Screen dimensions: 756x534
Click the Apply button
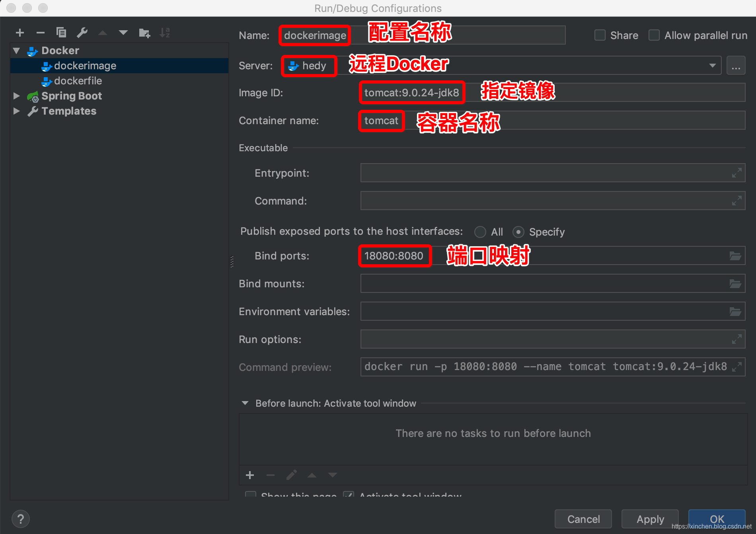(650, 519)
